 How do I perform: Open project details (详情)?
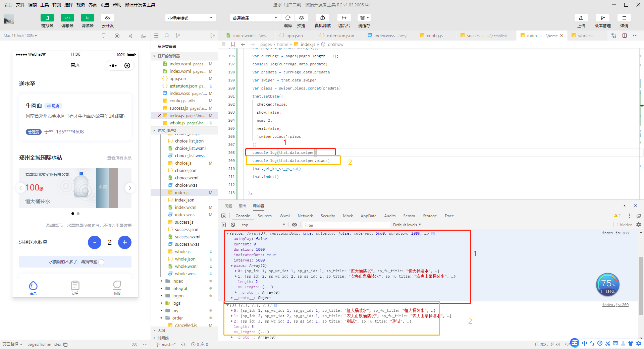click(624, 18)
